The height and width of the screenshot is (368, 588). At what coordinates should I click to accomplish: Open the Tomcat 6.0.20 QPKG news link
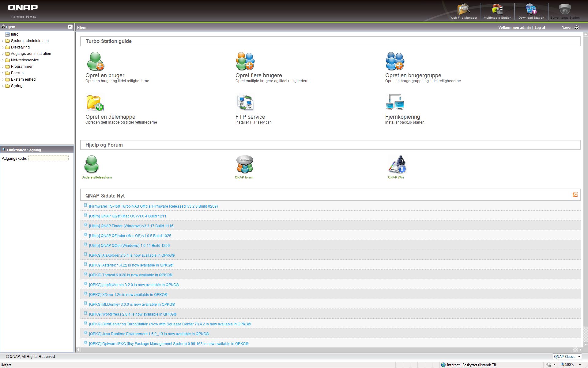(x=130, y=275)
